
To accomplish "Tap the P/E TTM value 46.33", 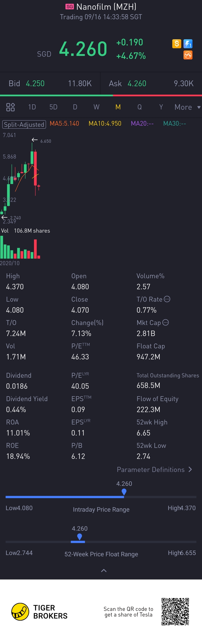I will (80, 357).
